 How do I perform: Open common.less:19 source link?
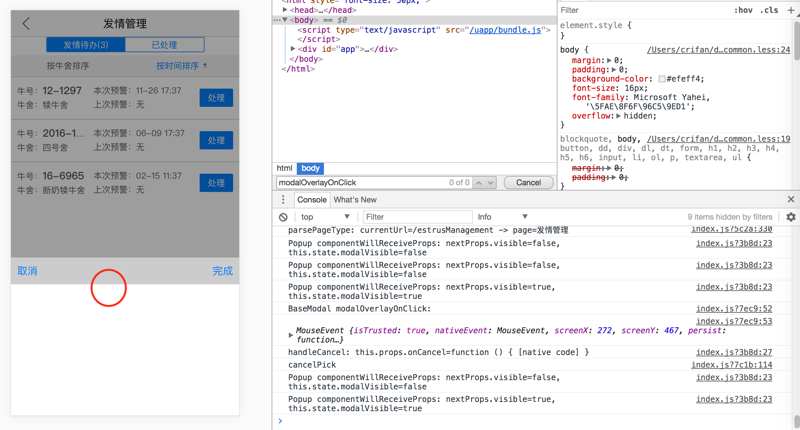pos(718,139)
